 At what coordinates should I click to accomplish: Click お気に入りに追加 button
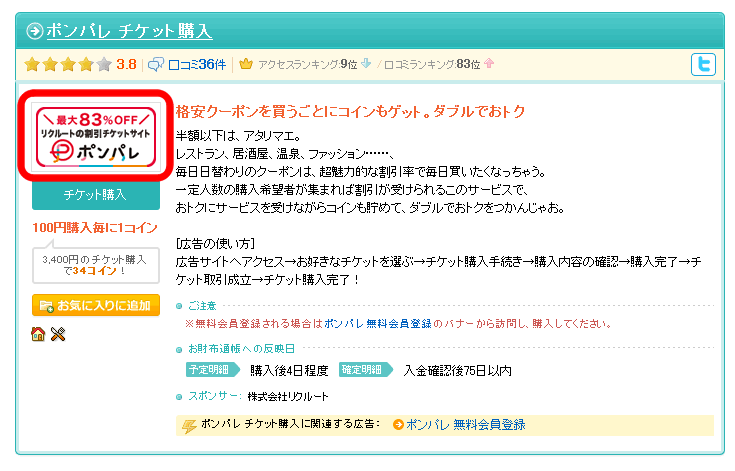pyautogui.click(x=96, y=306)
